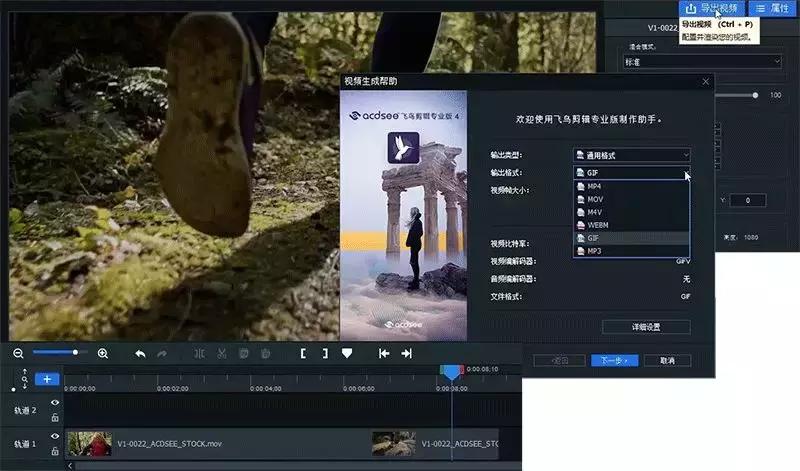The image size is (800, 471).
Task: Close the video generation helper dialog
Action: pos(706,82)
